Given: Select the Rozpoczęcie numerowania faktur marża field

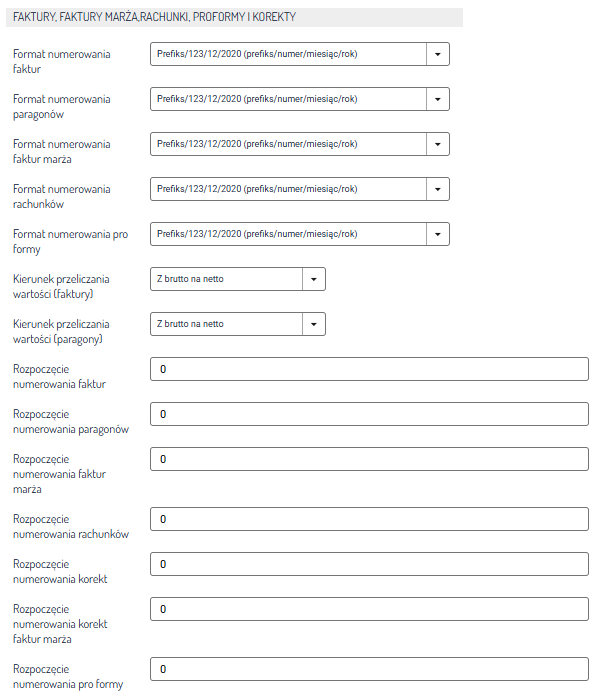Looking at the screenshot, I should [x=369, y=459].
